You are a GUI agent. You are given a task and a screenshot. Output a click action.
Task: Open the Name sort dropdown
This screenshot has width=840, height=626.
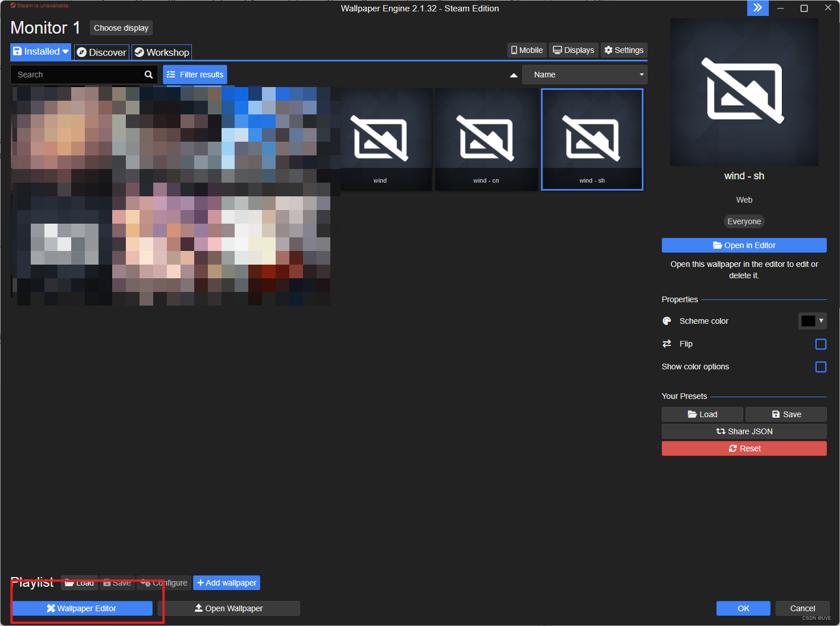[584, 75]
